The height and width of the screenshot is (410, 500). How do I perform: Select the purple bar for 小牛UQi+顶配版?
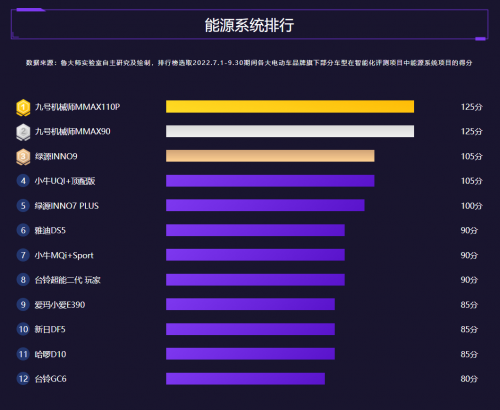(x=270, y=181)
